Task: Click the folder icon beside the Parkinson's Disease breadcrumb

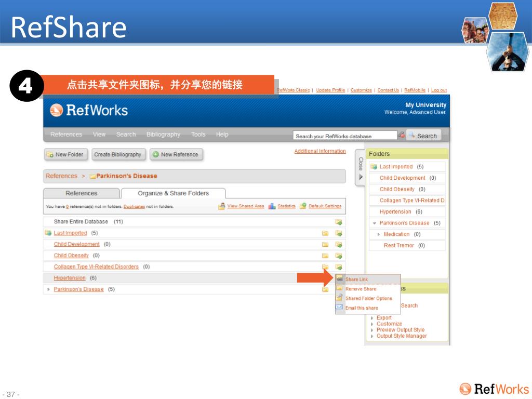Action: (x=92, y=176)
